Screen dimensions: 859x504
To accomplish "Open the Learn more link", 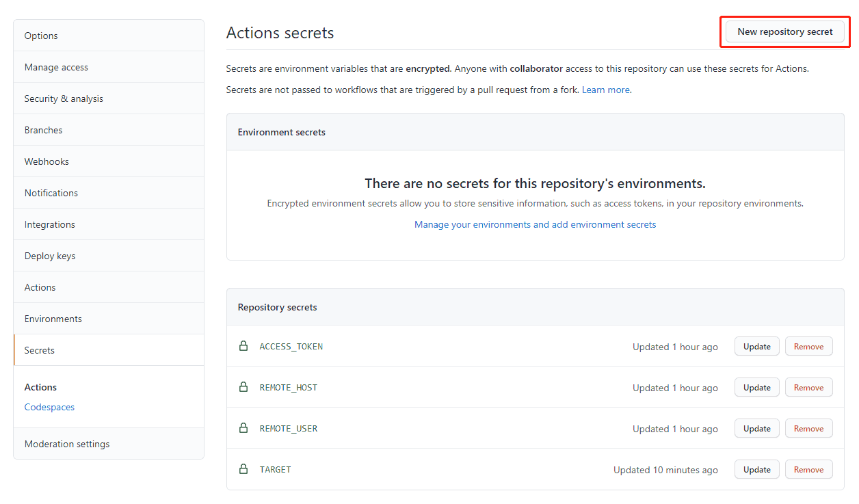I will [x=605, y=90].
